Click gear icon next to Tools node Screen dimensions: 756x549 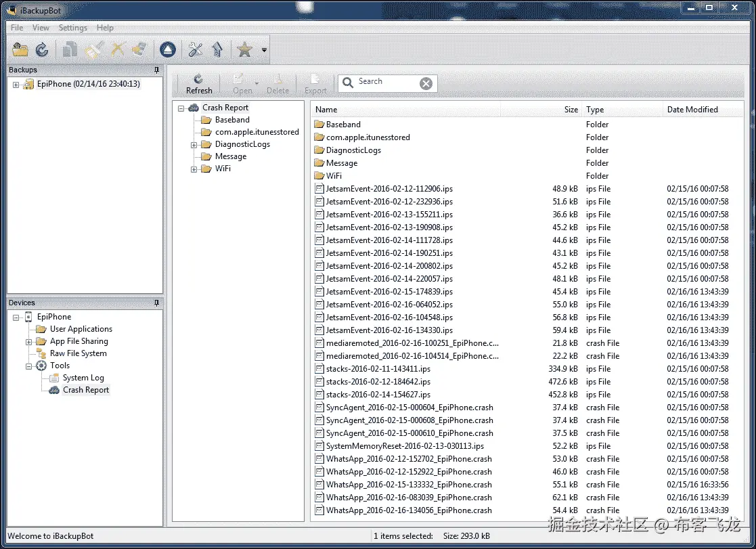pyautogui.click(x=41, y=366)
